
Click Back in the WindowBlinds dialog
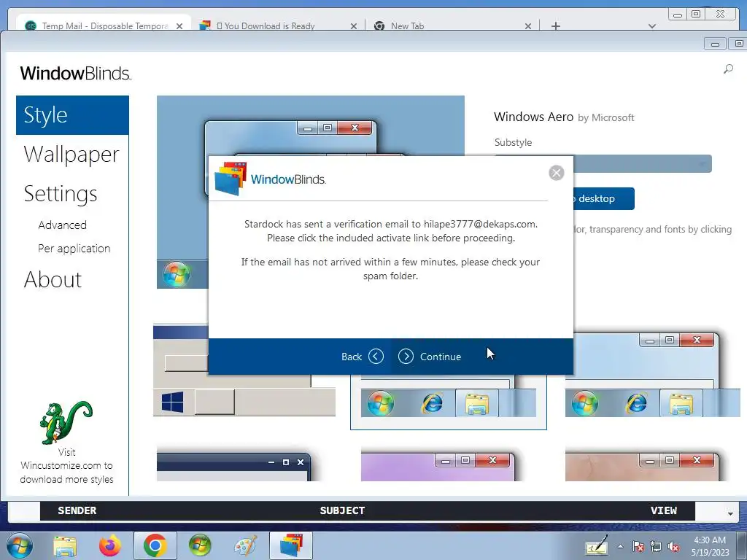pyautogui.click(x=362, y=356)
